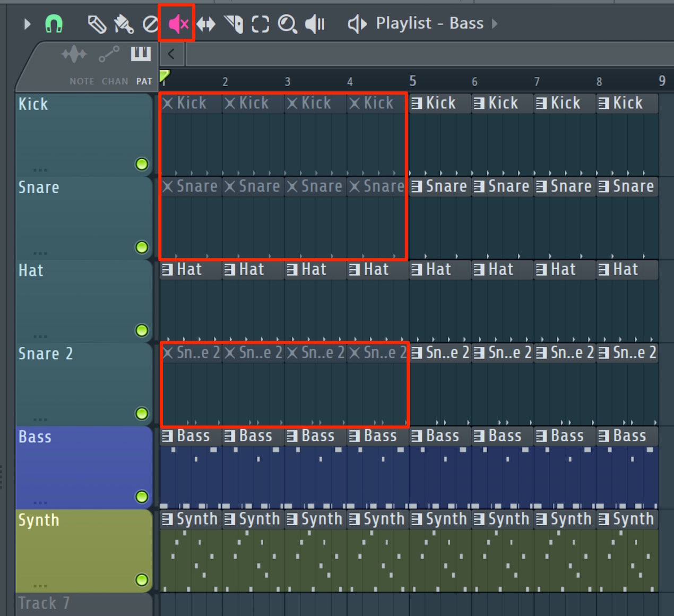Viewport: 674px width, 616px height.
Task: Open menu icon of Kick clip at bar 5
Action: pyautogui.click(x=417, y=103)
